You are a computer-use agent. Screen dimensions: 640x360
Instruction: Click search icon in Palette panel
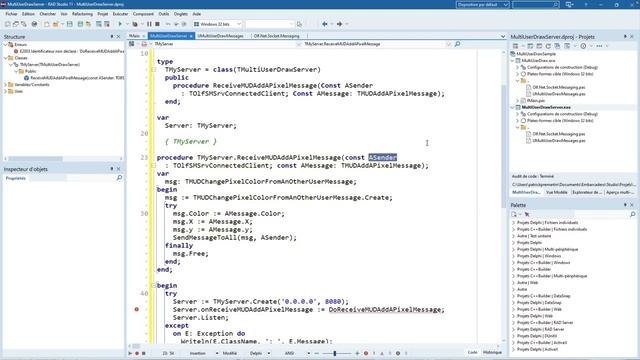point(632,214)
